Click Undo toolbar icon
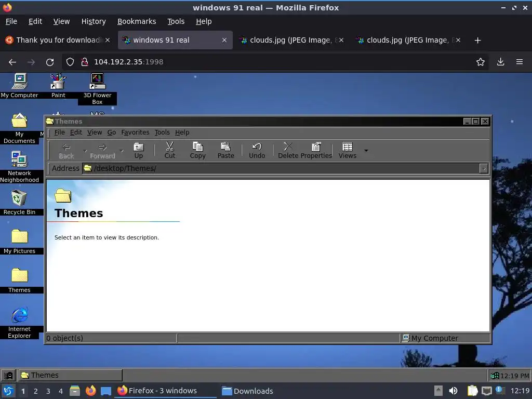This screenshot has height=399, width=532. pyautogui.click(x=257, y=151)
